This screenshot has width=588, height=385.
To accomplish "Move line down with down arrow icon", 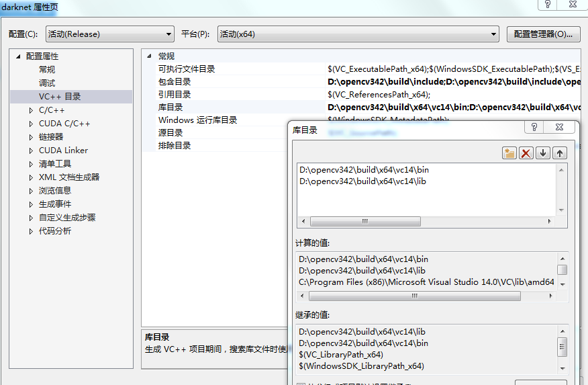I will (x=542, y=153).
